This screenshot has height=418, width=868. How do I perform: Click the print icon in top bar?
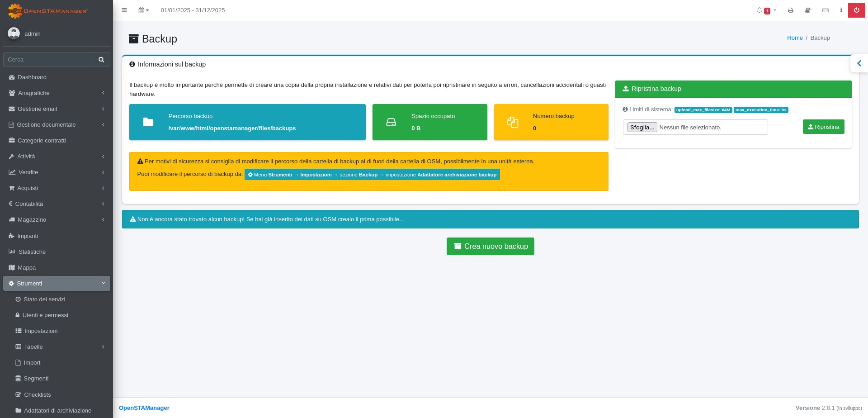click(x=790, y=10)
